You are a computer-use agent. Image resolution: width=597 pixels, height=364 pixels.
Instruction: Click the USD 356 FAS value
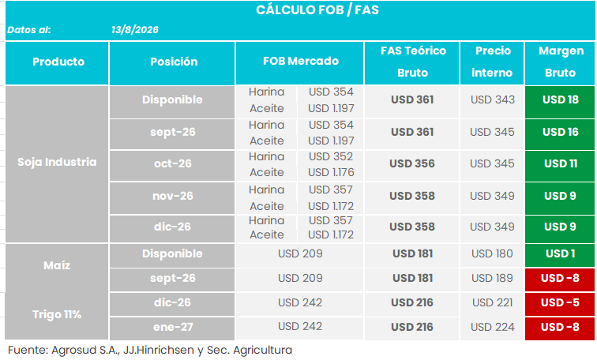411,163
